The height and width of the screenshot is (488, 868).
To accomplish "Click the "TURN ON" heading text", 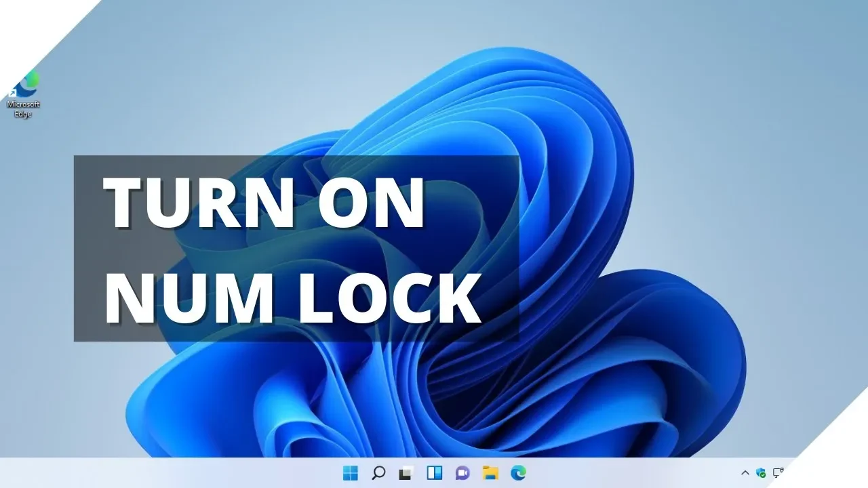I will [x=264, y=202].
